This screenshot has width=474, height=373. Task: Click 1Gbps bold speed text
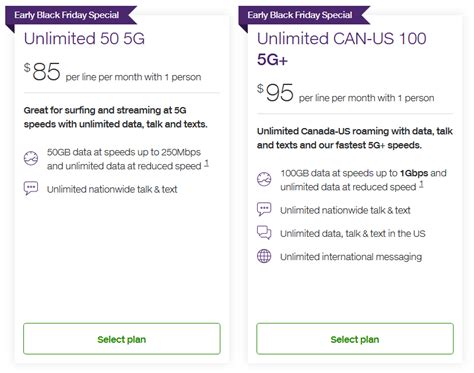coord(414,173)
